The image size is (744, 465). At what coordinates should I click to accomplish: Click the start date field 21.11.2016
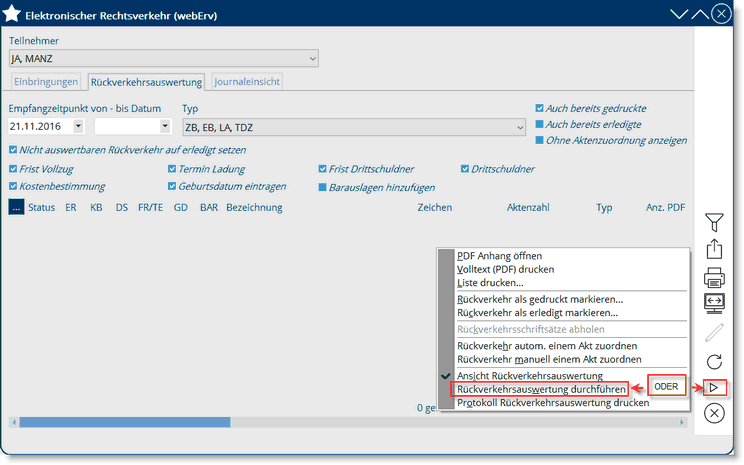pyautogui.click(x=41, y=126)
